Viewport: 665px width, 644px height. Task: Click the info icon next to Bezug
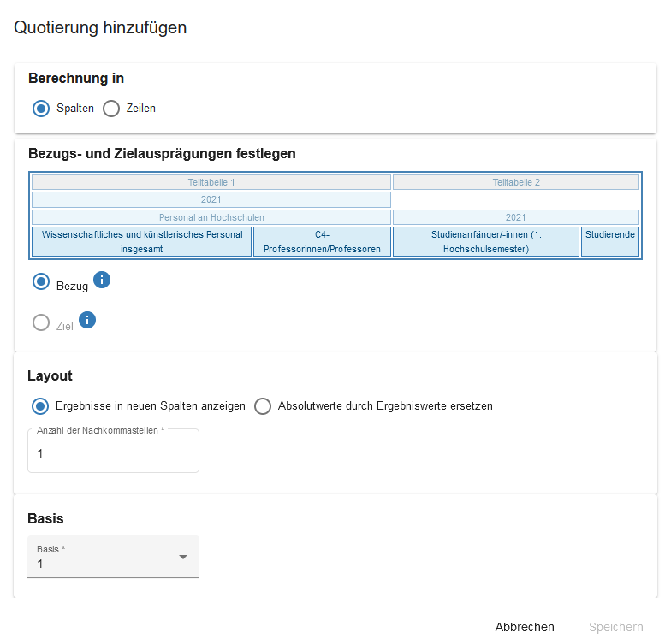click(103, 280)
